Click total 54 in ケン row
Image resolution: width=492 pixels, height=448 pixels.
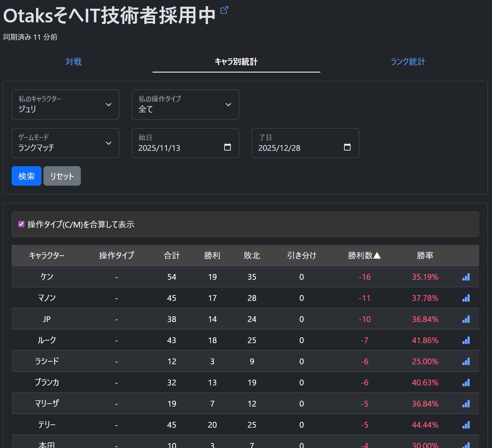[x=172, y=277]
